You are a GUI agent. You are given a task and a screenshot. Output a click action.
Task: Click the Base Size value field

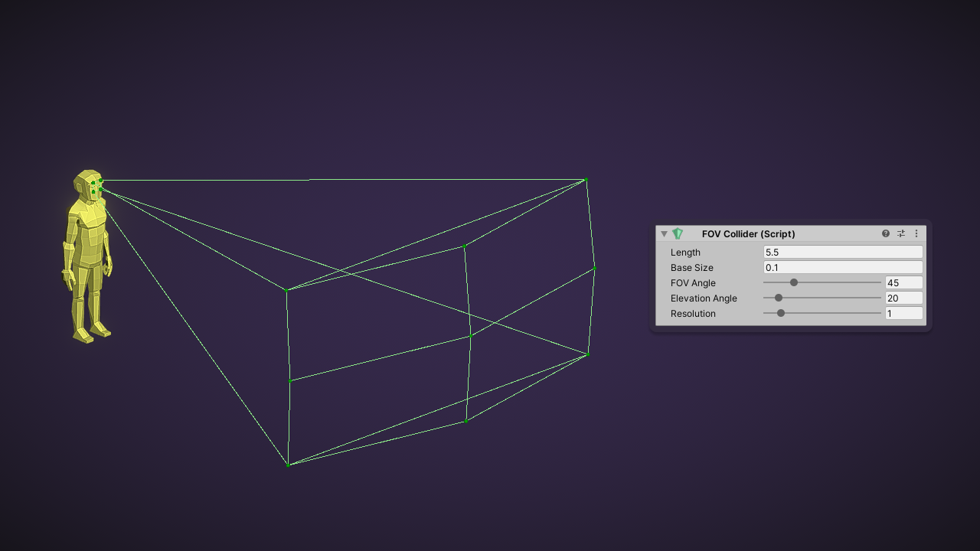(843, 267)
